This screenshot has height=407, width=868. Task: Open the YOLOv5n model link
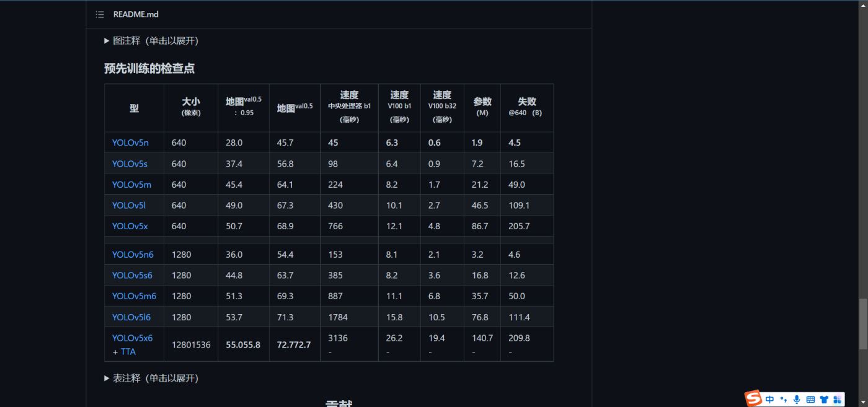(x=130, y=142)
